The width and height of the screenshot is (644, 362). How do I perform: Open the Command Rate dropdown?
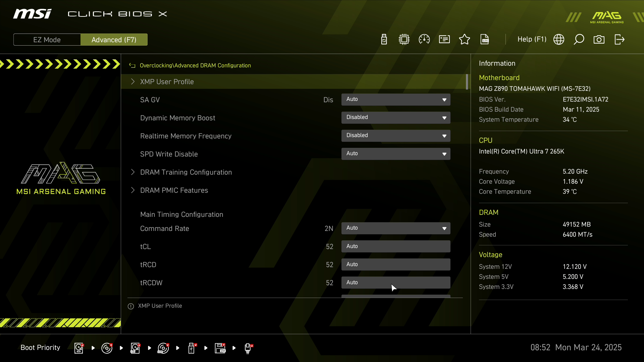click(x=396, y=228)
